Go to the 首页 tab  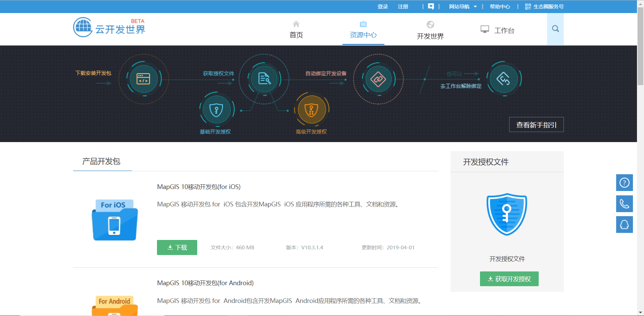[296, 35]
